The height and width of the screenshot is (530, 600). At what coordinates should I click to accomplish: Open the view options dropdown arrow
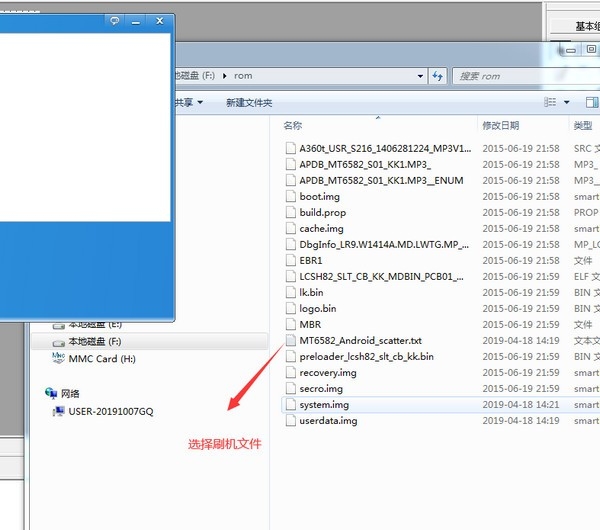tap(567, 102)
